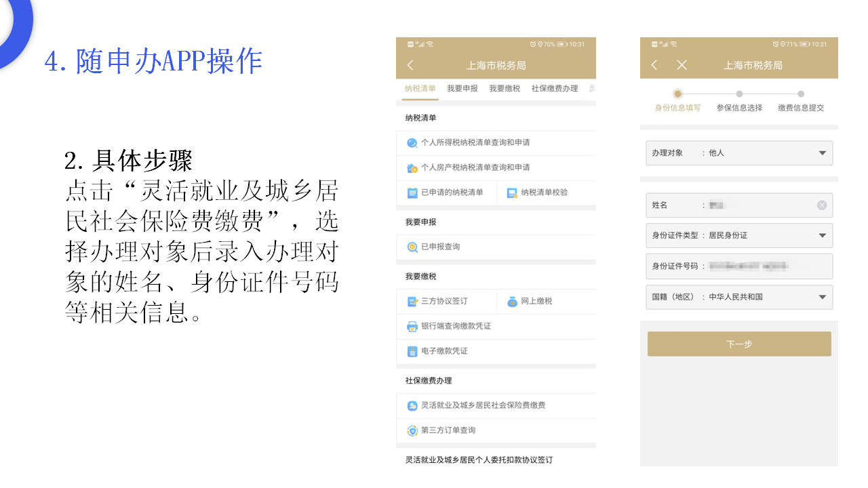Tap the 网上缴税 money bag icon
This screenshot has height=488, width=868.
[x=512, y=302]
